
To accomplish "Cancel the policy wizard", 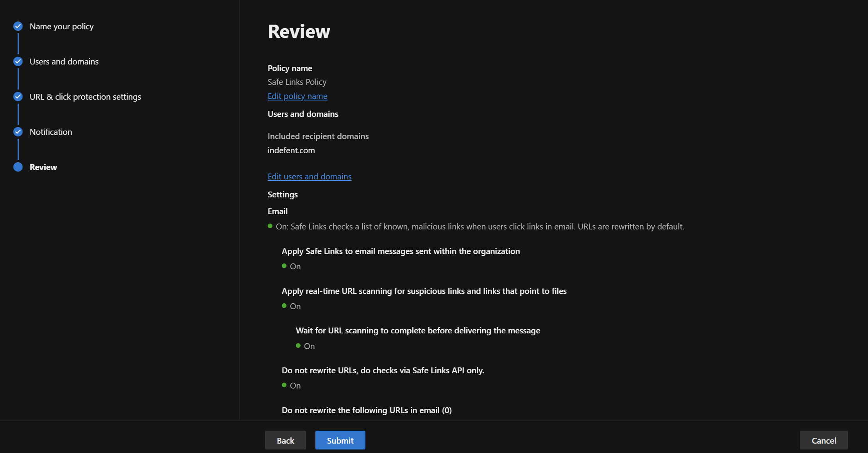I will click(823, 440).
